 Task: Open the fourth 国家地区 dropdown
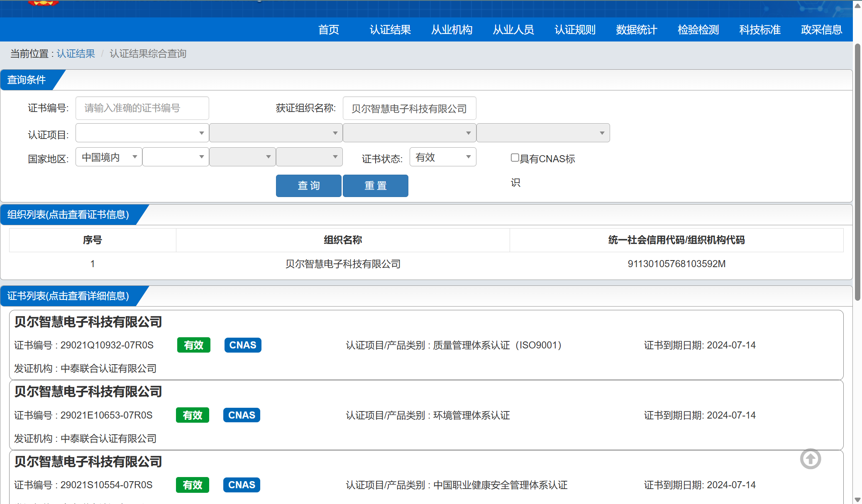point(309,157)
